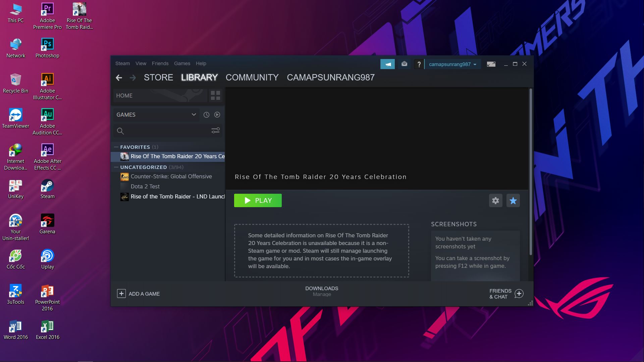Go to the STORE tab
Image resolution: width=644 pixels, height=362 pixels.
158,77
